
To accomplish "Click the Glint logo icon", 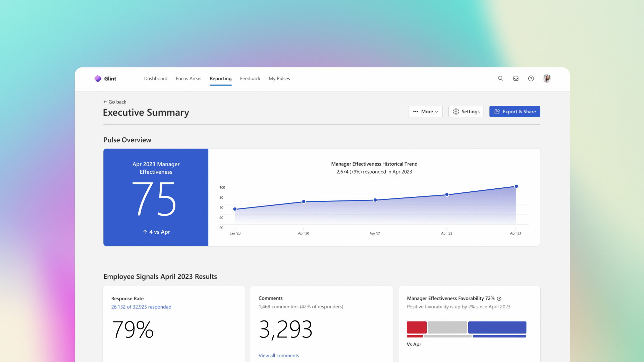I will click(x=98, y=78).
